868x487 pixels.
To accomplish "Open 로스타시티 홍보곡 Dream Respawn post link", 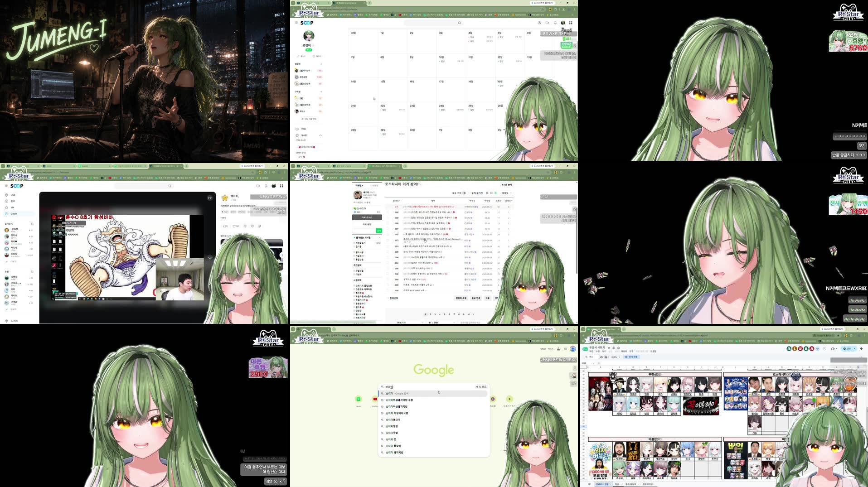I will [x=432, y=239].
